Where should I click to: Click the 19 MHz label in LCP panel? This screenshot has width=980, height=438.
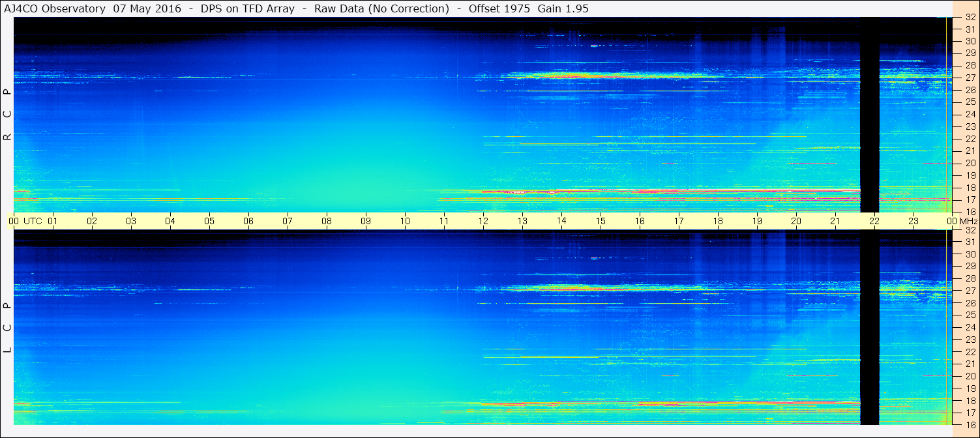[x=970, y=388]
